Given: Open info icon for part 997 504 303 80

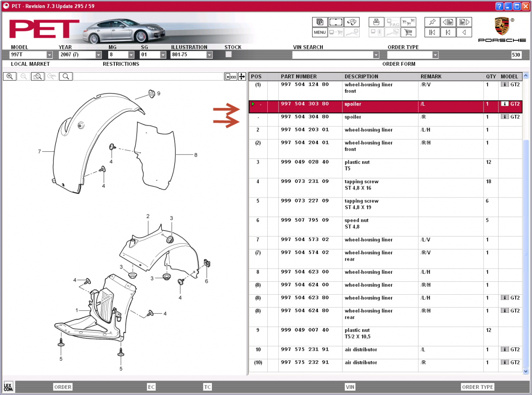Looking at the screenshot, I should pos(505,104).
